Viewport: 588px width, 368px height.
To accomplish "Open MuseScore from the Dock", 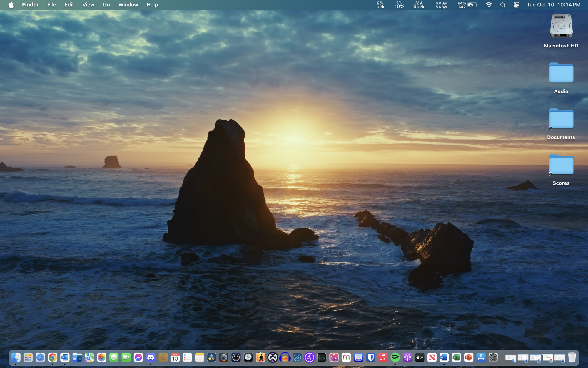I will pyautogui.click(x=309, y=357).
